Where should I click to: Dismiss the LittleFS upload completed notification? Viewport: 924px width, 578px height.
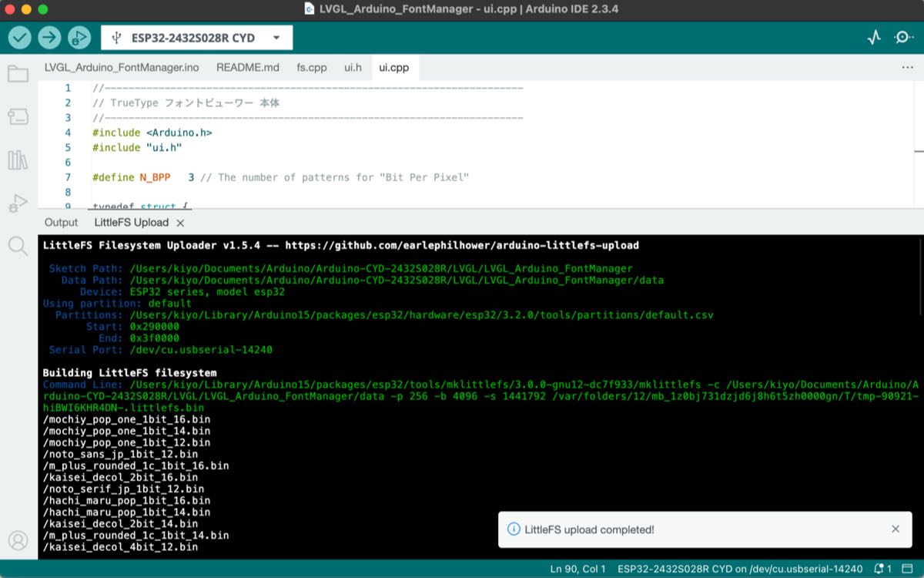(896, 529)
